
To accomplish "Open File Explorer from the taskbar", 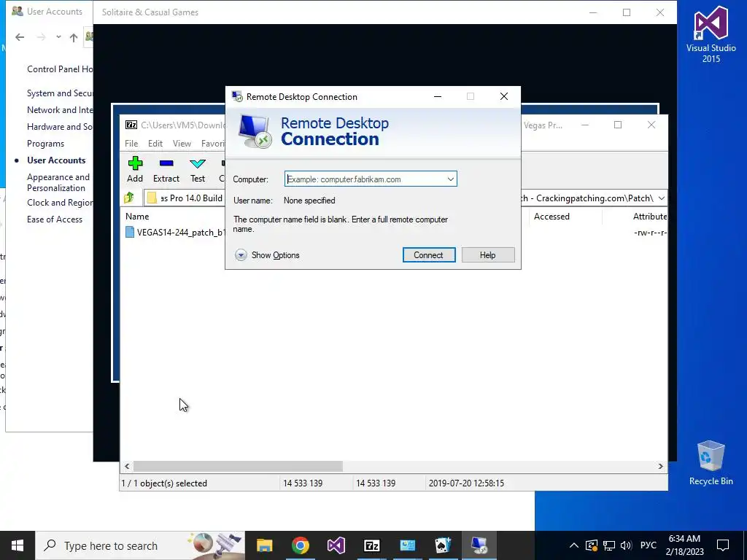I will tap(264, 545).
